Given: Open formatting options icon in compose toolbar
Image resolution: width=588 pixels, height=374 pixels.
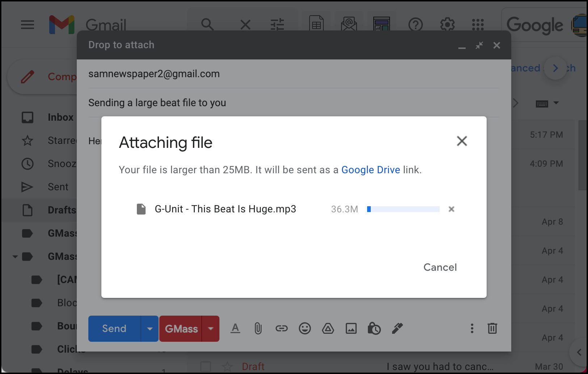Looking at the screenshot, I should pyautogui.click(x=235, y=329).
